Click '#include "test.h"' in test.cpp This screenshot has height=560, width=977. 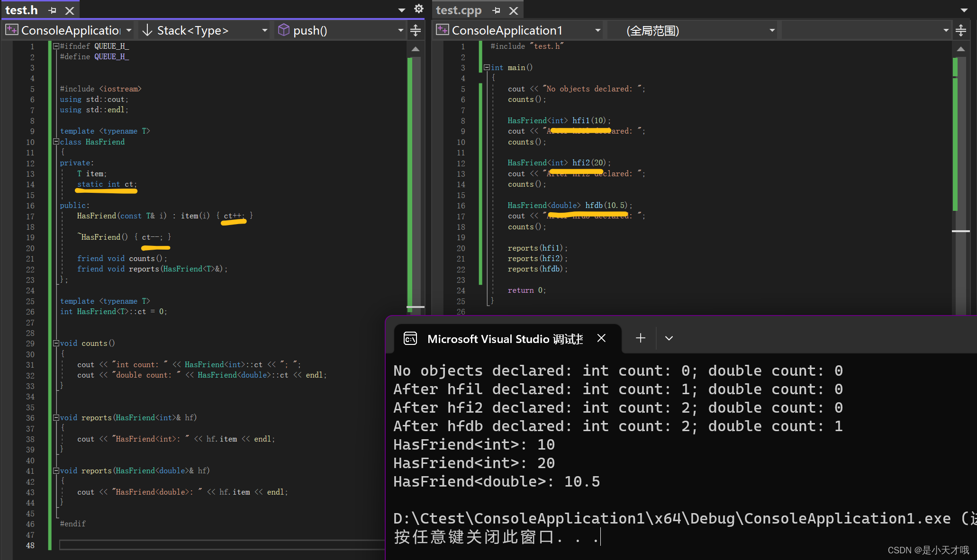pyautogui.click(x=527, y=46)
